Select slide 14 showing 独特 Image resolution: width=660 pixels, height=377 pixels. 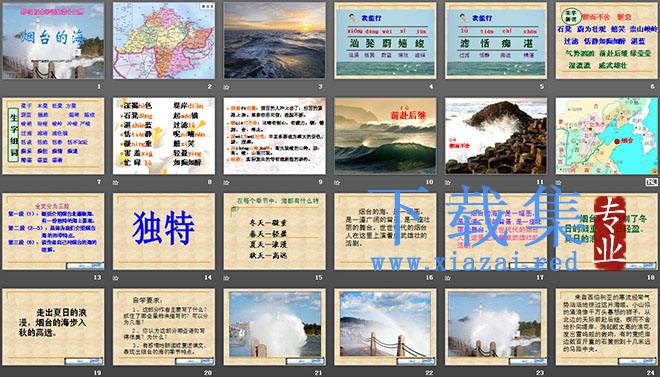[164, 231]
